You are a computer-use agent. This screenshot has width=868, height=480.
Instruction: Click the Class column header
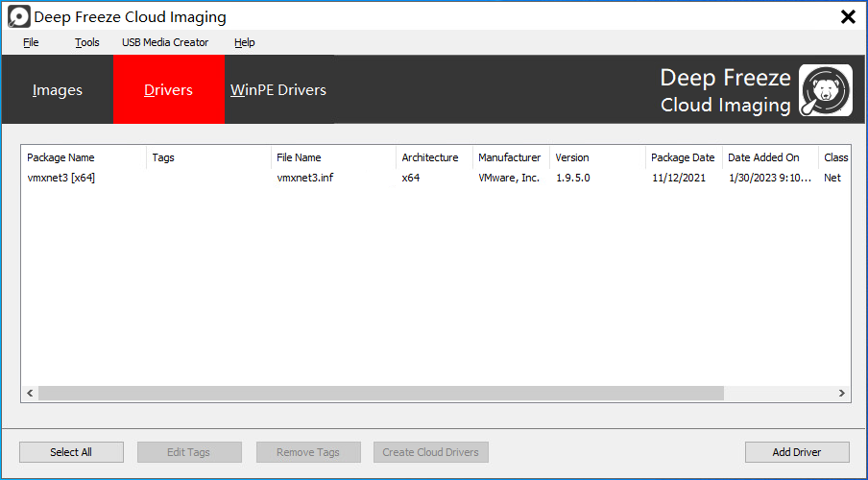click(834, 157)
